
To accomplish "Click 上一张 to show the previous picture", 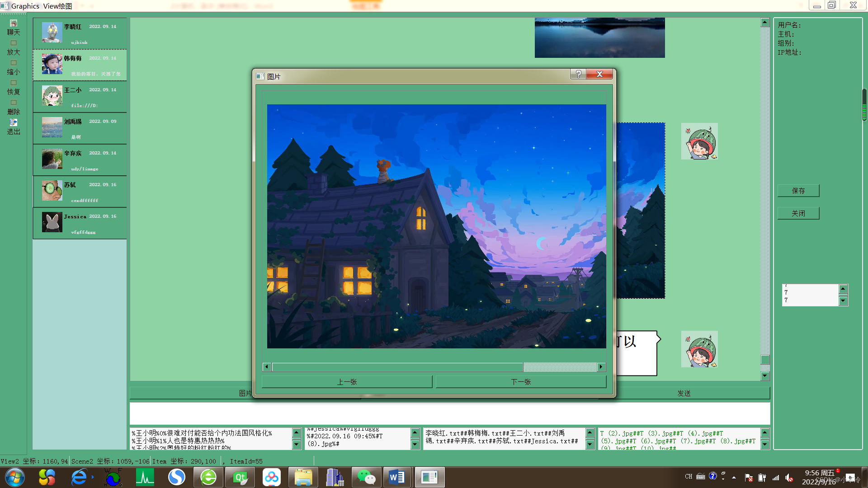I will pos(347,382).
